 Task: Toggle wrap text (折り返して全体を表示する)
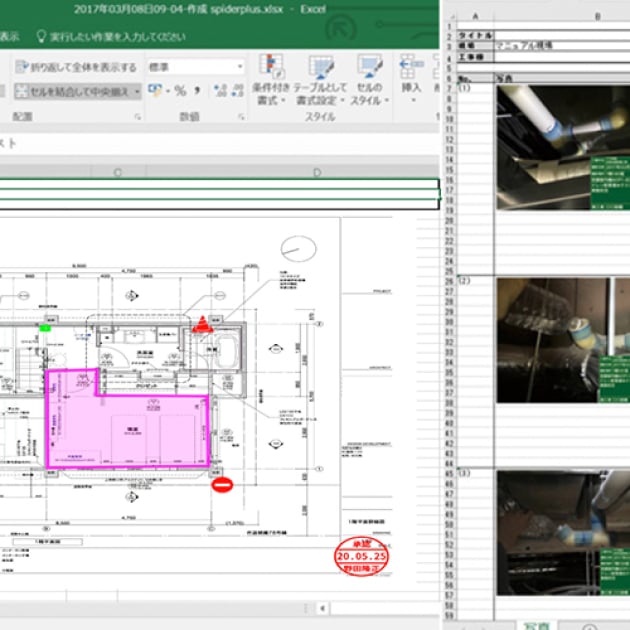[76, 67]
